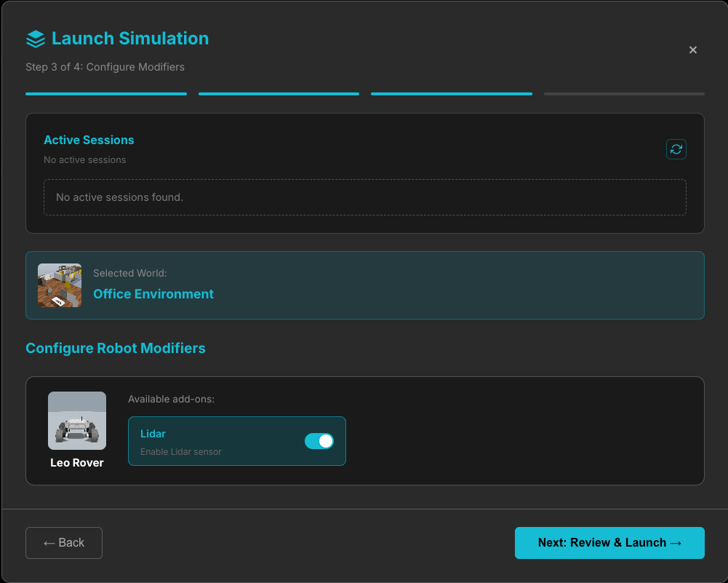
Task: Click the fourth uncompleted progress step
Action: (623, 94)
